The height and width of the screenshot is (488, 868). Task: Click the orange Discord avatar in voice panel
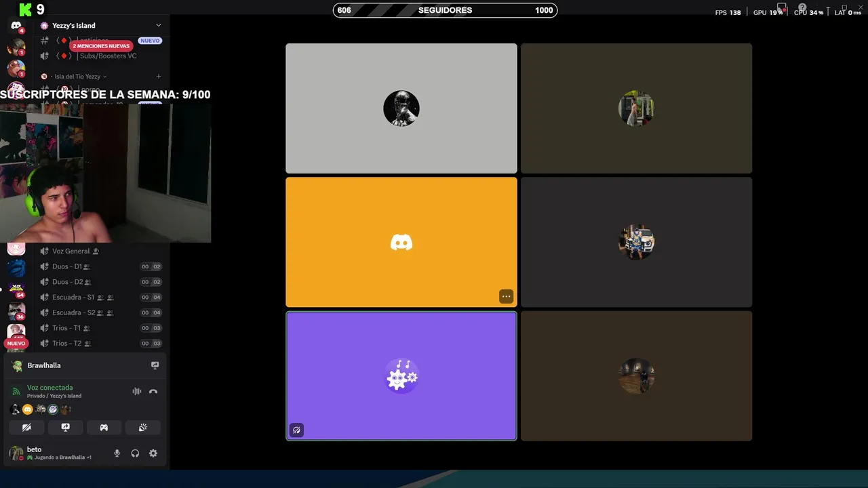(x=28, y=409)
